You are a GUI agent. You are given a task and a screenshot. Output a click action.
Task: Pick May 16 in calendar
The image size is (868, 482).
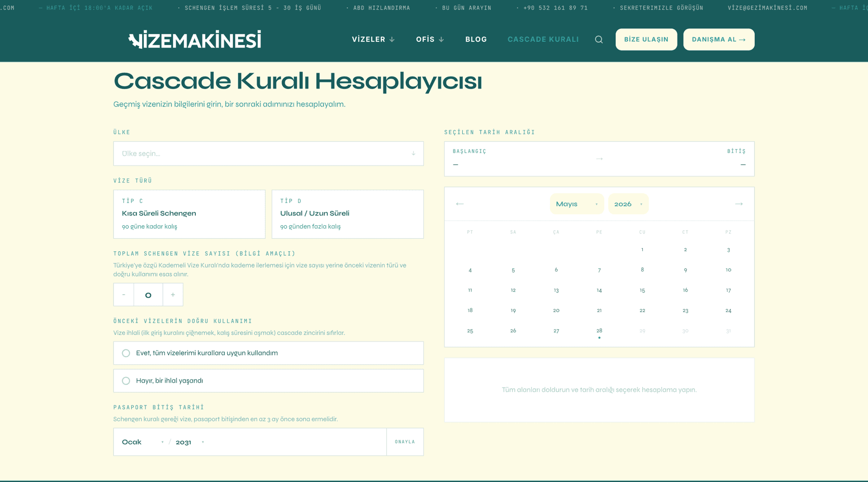click(685, 290)
